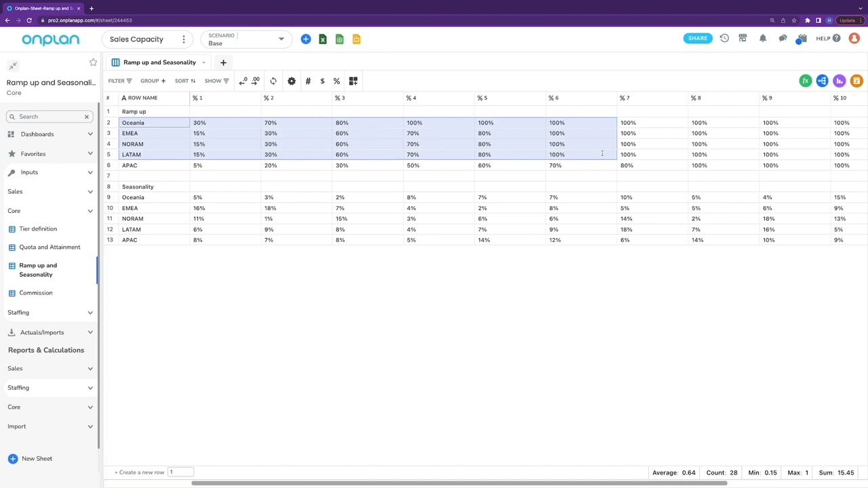The image size is (868, 488).
Task: Click the blue plus add icon
Action: coord(306,39)
